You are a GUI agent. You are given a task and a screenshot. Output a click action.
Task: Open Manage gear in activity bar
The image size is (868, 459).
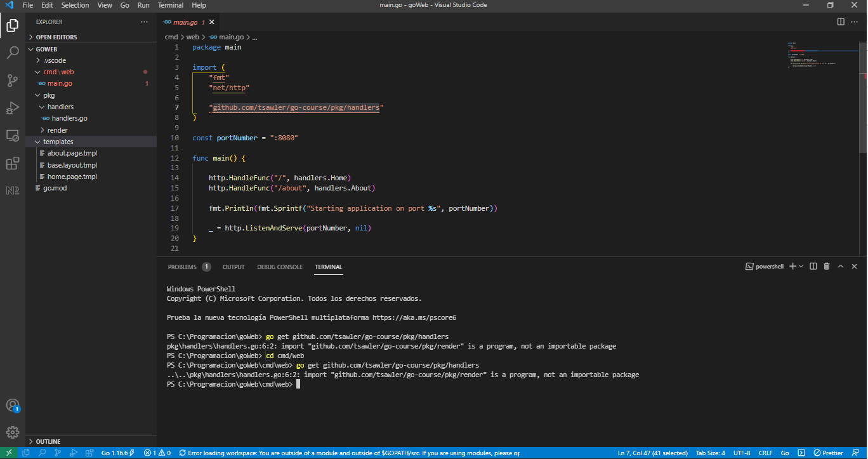12,433
